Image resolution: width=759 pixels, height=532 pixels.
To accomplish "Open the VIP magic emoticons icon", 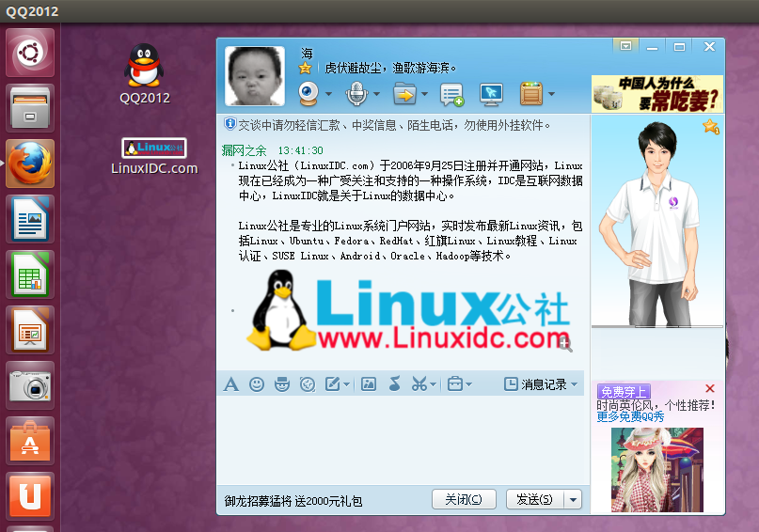I will 282,384.
